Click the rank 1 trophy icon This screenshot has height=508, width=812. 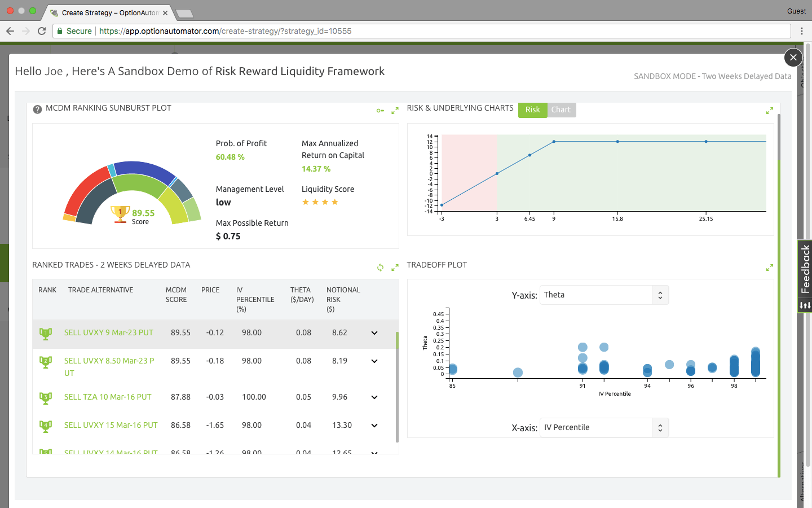click(46, 332)
